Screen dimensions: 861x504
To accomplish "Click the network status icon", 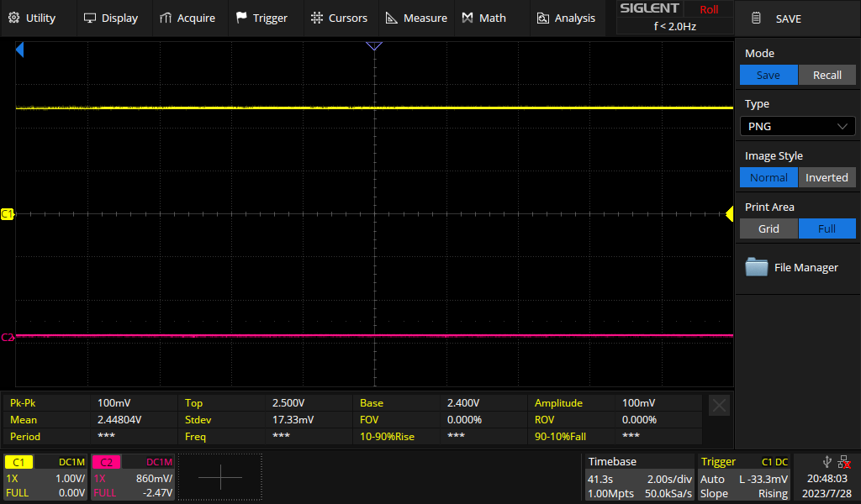I will coord(843,461).
